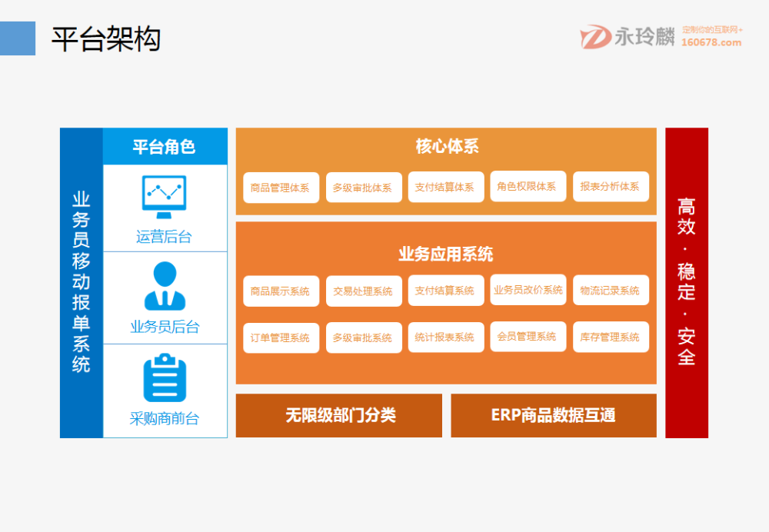Select the person icon for 业务员后台
The width and height of the screenshot is (769, 532).
tap(163, 286)
